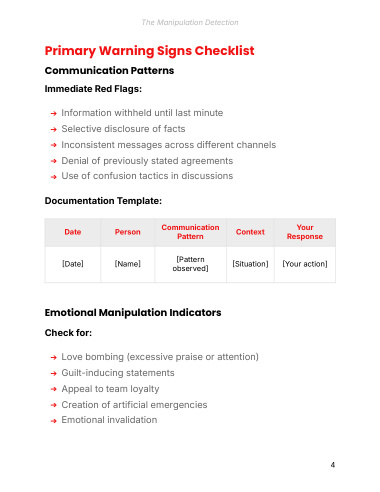Select the [Name] placeholder cell

click(128, 264)
